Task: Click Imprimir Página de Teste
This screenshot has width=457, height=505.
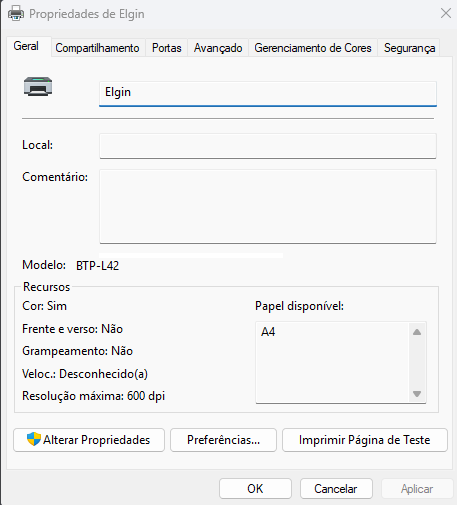Action: (x=365, y=440)
